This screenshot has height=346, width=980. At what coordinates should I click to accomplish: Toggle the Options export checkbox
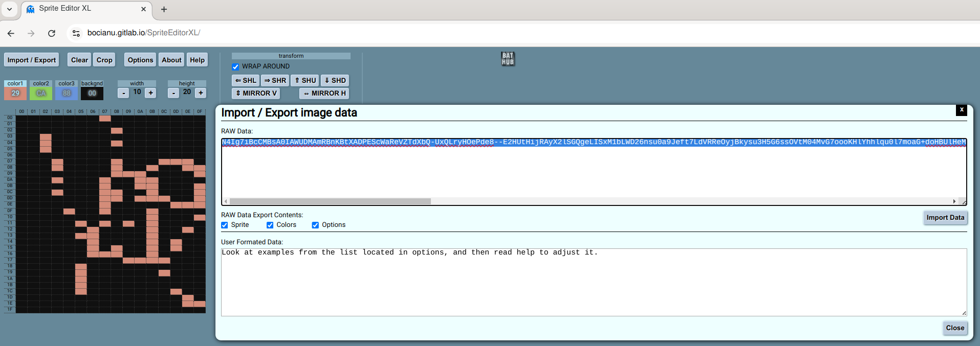coord(315,225)
